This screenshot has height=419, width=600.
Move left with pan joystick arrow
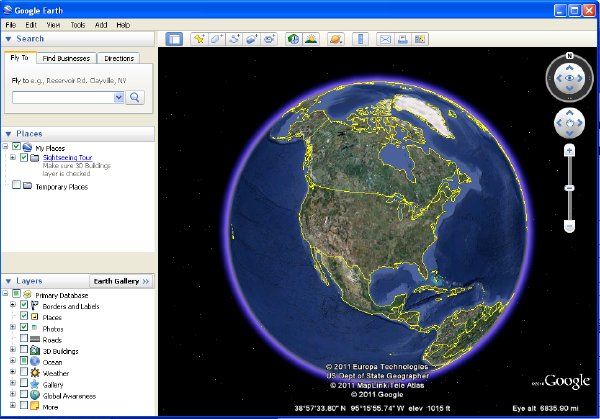click(559, 123)
